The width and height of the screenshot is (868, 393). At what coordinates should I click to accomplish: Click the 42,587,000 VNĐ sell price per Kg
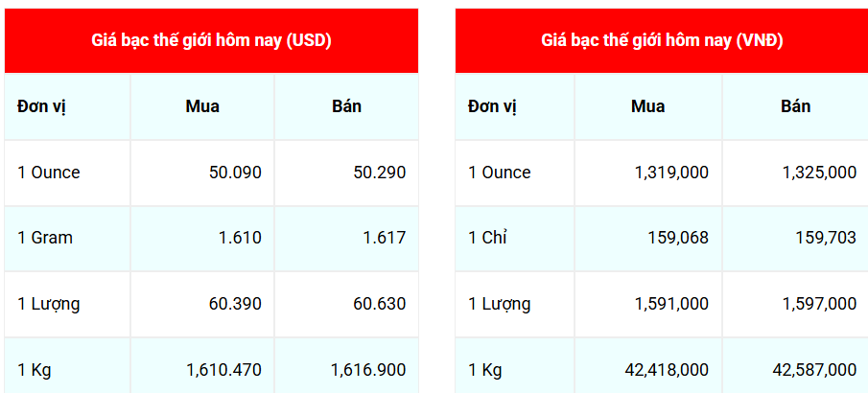[x=814, y=369]
